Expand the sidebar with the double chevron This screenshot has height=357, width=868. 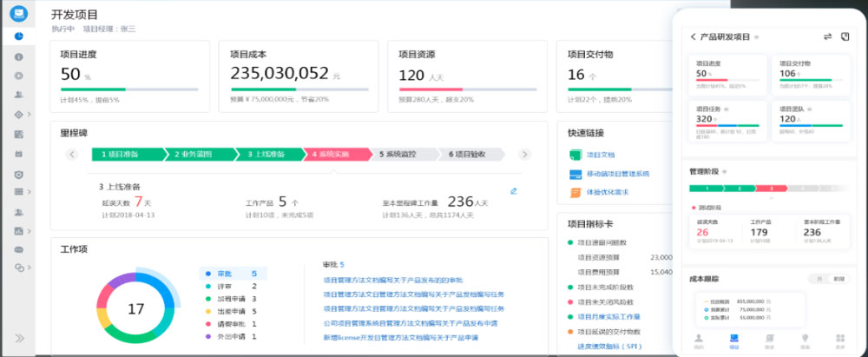[19, 338]
